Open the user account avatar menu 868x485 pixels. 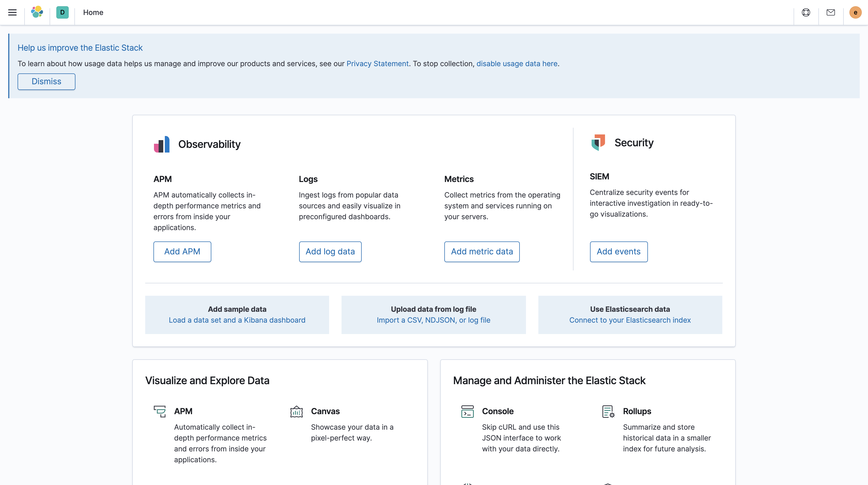tap(855, 12)
